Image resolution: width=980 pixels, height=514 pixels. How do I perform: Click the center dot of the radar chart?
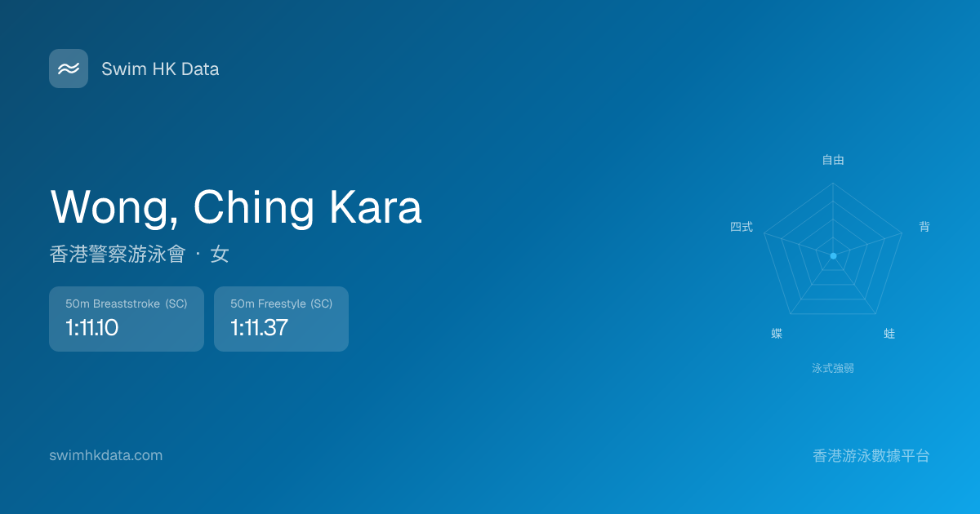click(x=833, y=256)
